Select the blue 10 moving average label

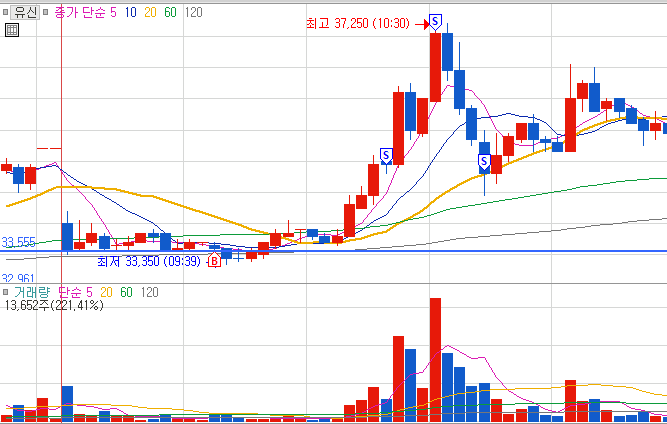pyautogui.click(x=131, y=12)
